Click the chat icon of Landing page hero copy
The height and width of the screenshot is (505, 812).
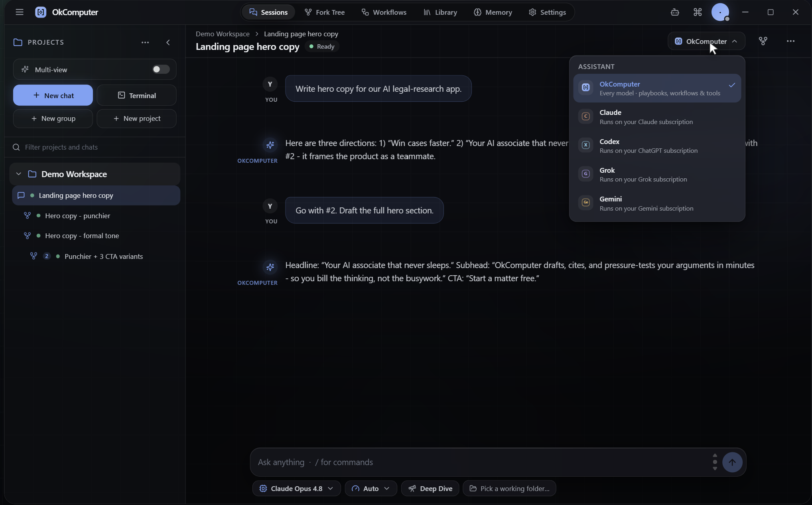tap(21, 195)
